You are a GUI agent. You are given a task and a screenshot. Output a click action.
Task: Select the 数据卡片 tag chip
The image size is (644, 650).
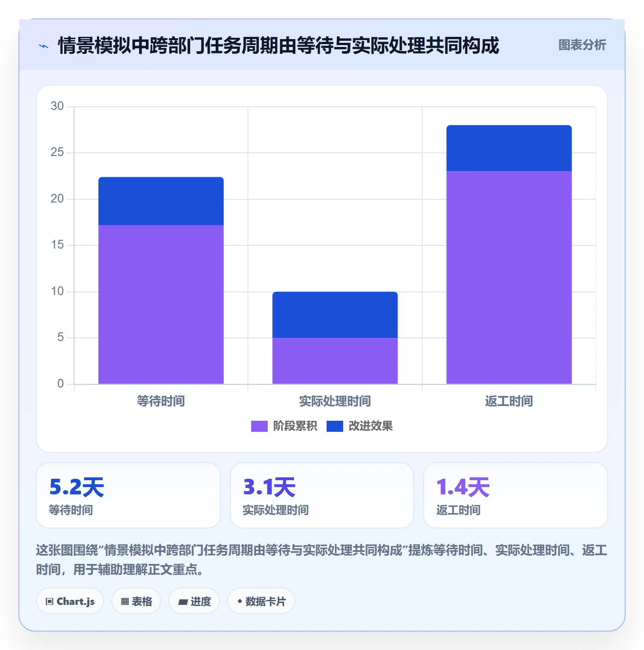261,601
